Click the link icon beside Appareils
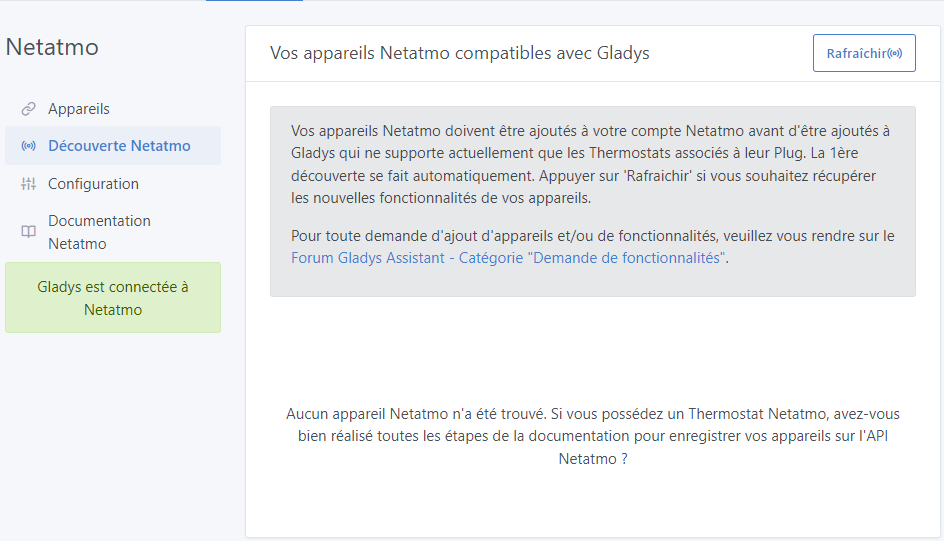This screenshot has height=541, width=944. pyautogui.click(x=28, y=109)
